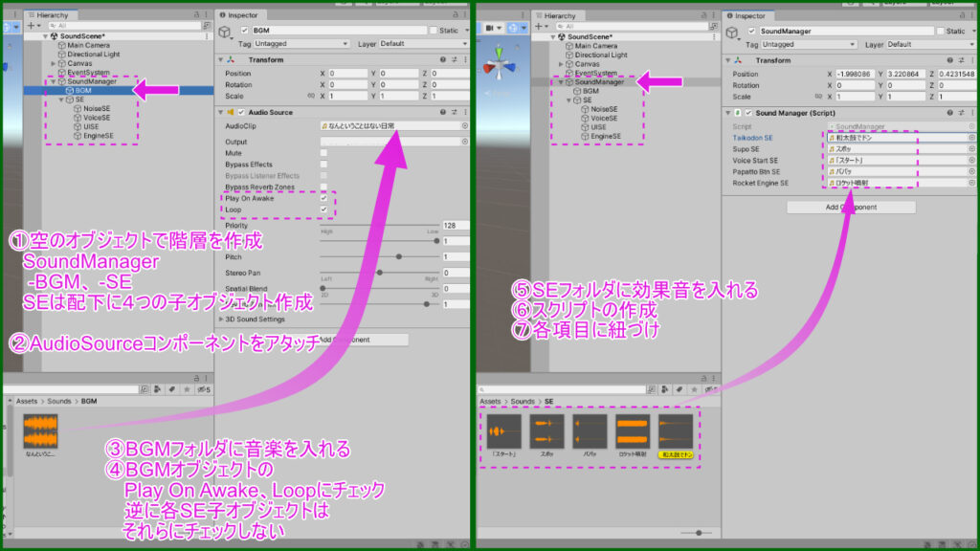Click the search magnifier in the Project panel
980x551 pixels.
point(144,388)
